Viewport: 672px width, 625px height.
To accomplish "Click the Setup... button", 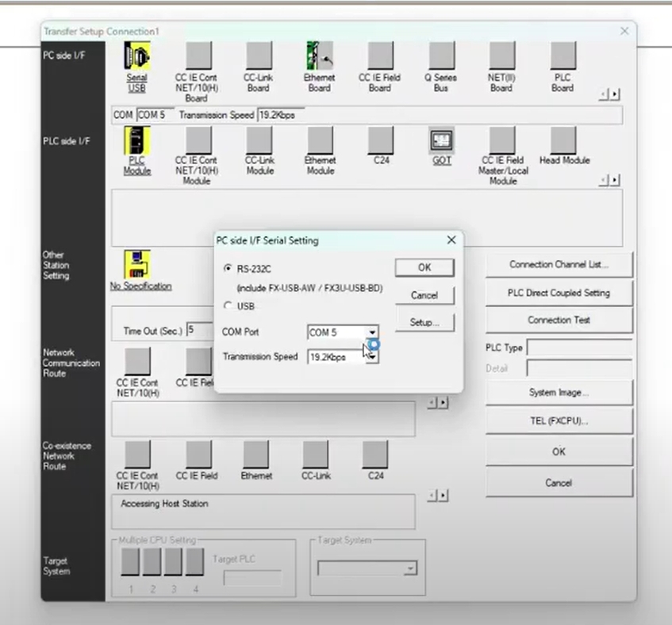I will click(424, 323).
